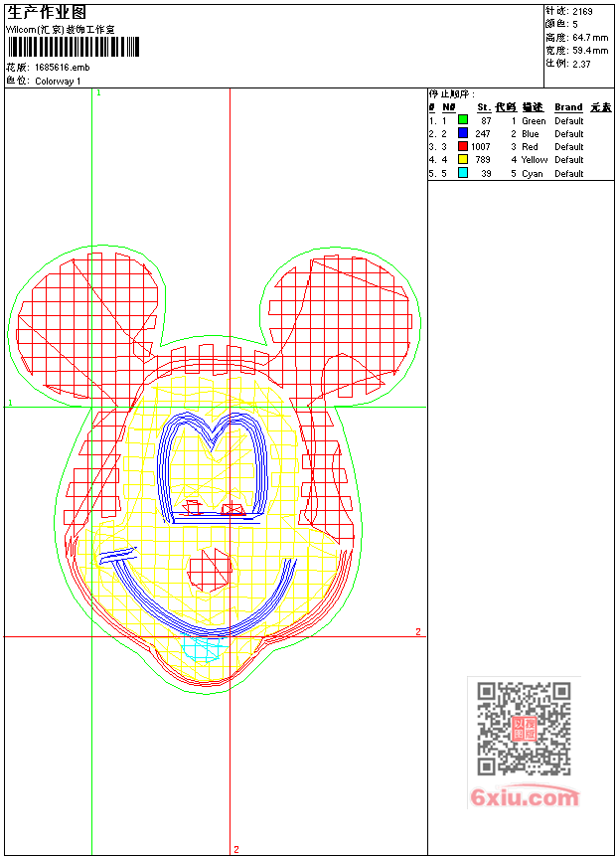616x856 pixels.
Task: Open the 6xiu.com logo link
Action: (525, 797)
